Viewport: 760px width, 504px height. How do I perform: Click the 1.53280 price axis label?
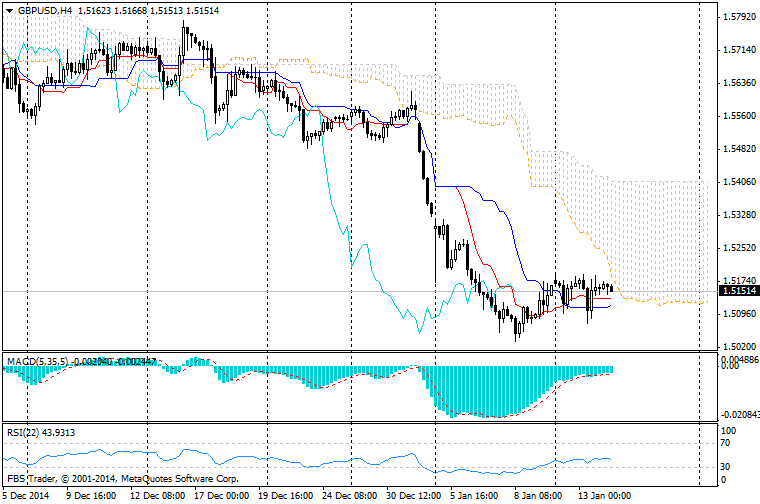tap(739, 215)
